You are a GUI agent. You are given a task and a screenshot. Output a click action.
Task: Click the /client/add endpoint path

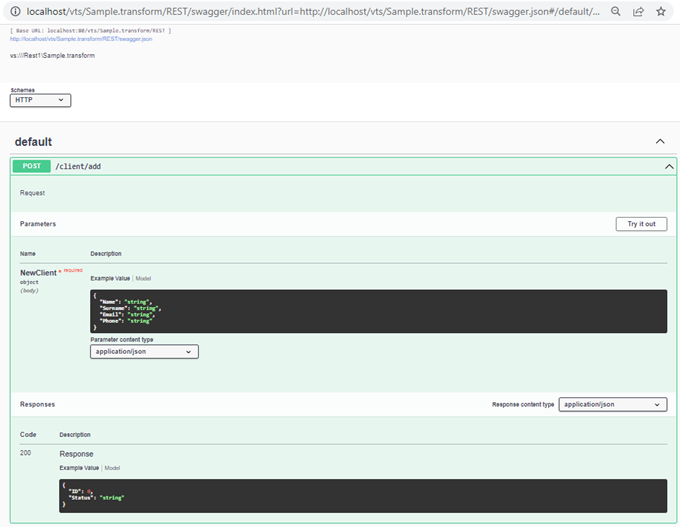pos(78,167)
